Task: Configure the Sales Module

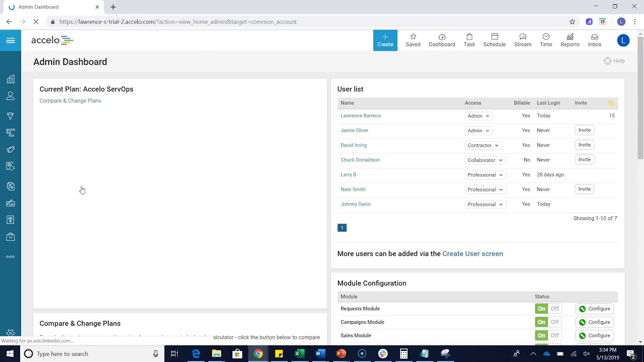Action: click(594, 335)
